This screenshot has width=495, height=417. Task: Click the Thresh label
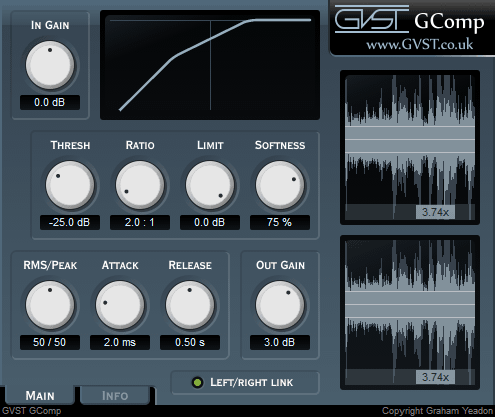pyautogui.click(x=70, y=145)
